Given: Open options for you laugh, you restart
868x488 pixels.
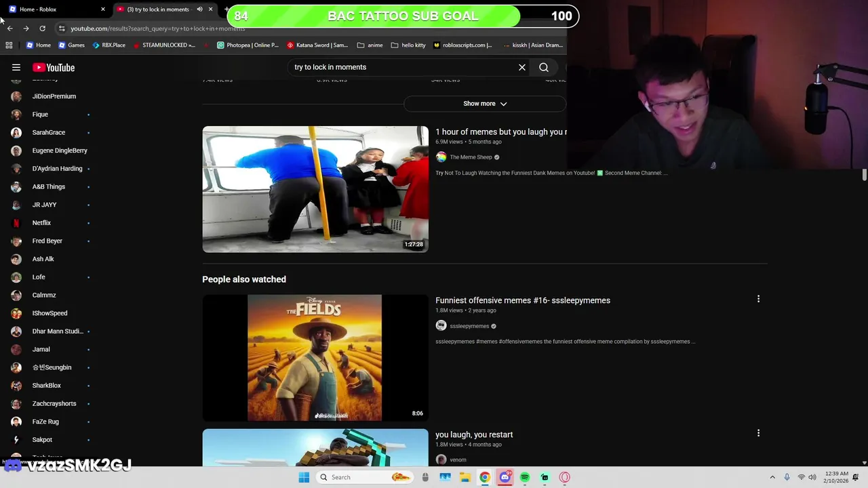Looking at the screenshot, I should point(758,433).
